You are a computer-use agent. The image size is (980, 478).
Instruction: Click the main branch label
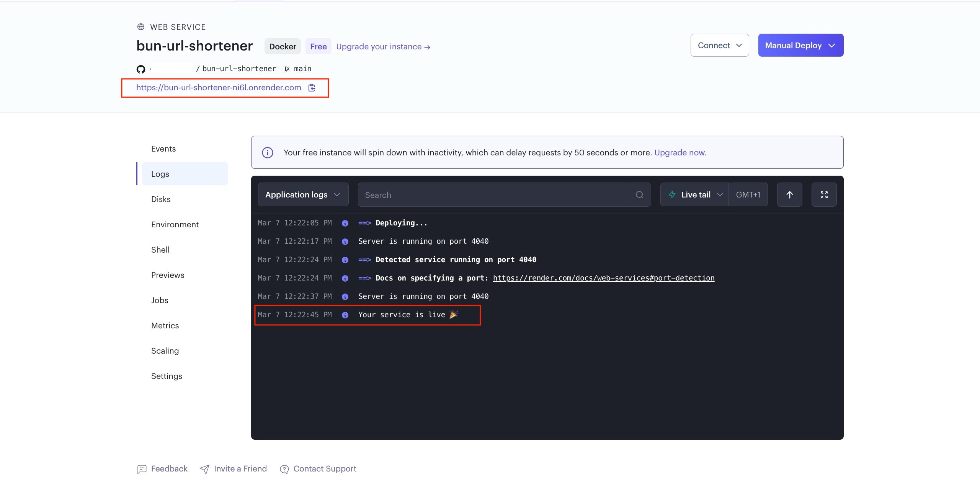[x=302, y=69]
